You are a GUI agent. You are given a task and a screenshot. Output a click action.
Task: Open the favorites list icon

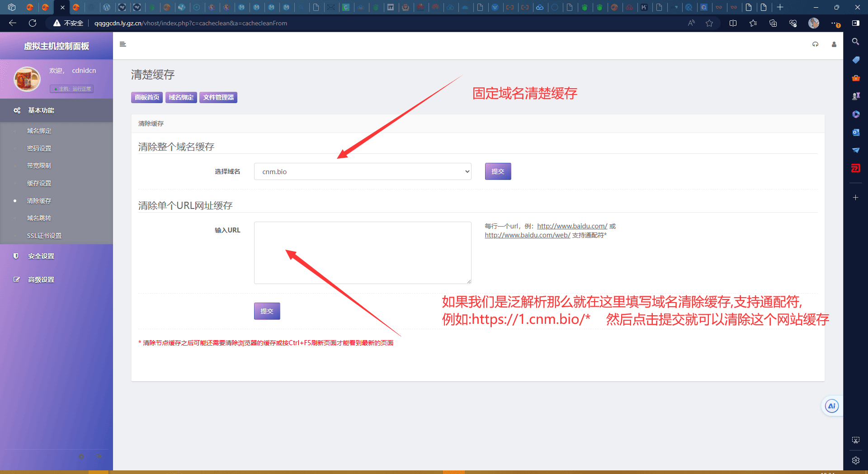(x=753, y=23)
